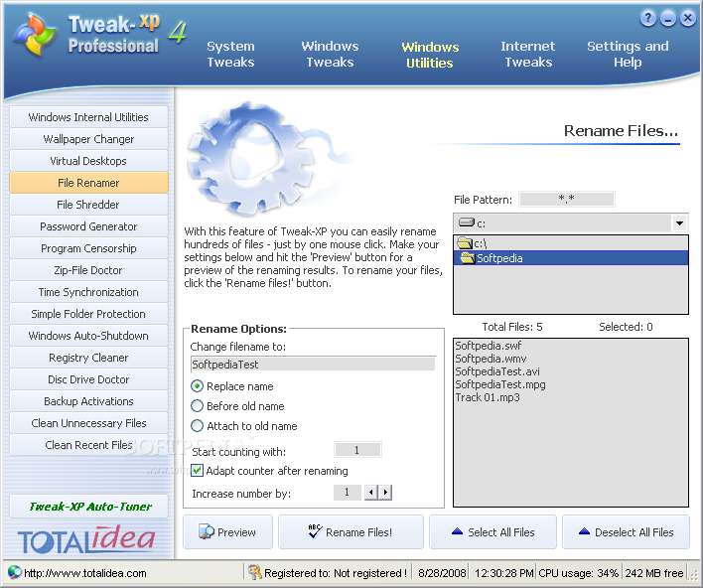Viewport: 703px width, 588px height.
Task: Select File Renamer in sidebar
Action: (88, 183)
